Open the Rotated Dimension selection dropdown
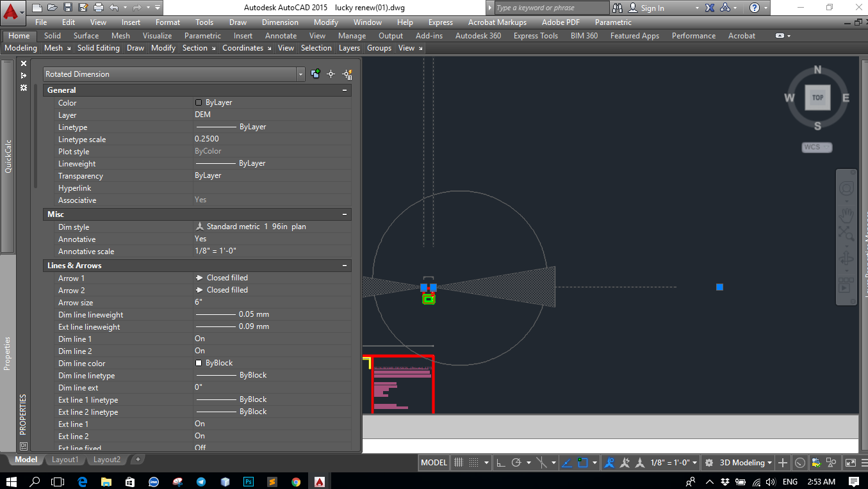 point(300,74)
